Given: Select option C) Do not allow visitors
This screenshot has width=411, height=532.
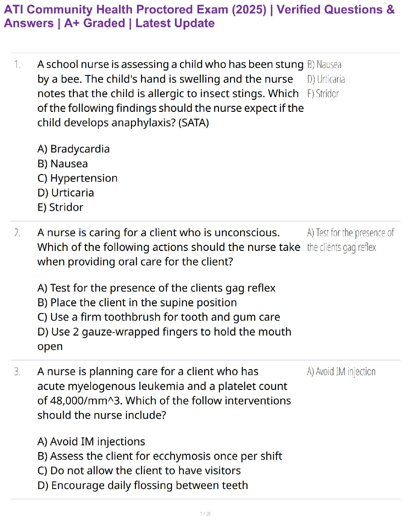Looking at the screenshot, I should pyautogui.click(x=139, y=471).
